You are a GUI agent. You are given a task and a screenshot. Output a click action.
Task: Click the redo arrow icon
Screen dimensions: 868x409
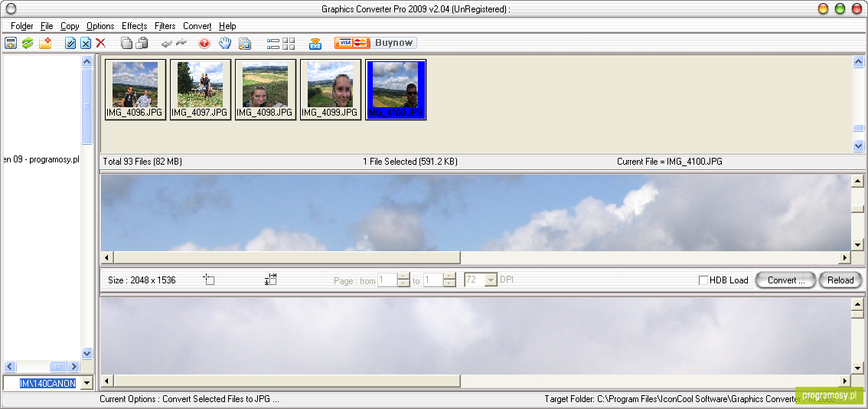[181, 43]
